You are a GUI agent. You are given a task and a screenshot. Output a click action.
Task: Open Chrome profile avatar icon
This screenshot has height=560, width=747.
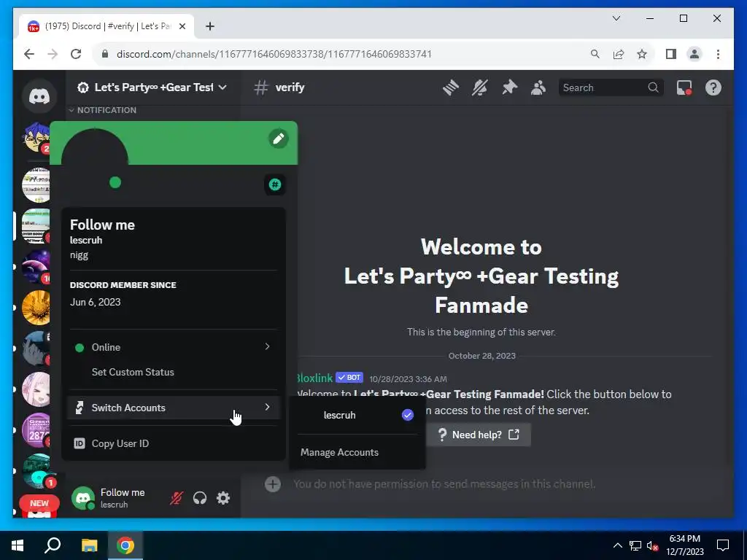[694, 54]
